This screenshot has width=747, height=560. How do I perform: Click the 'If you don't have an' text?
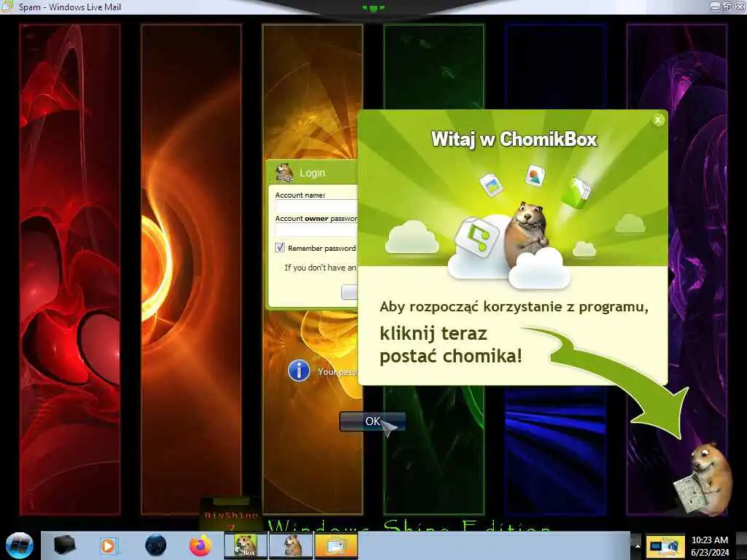(320, 268)
